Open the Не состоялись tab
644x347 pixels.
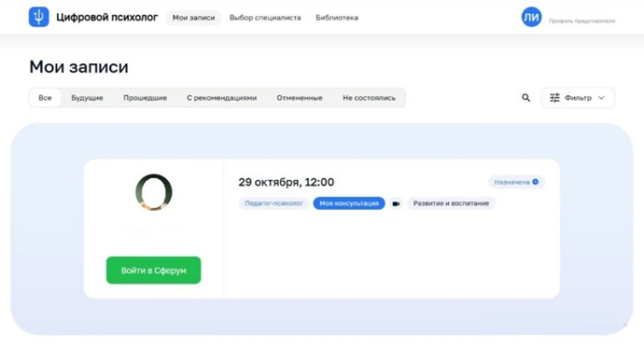[x=369, y=98]
